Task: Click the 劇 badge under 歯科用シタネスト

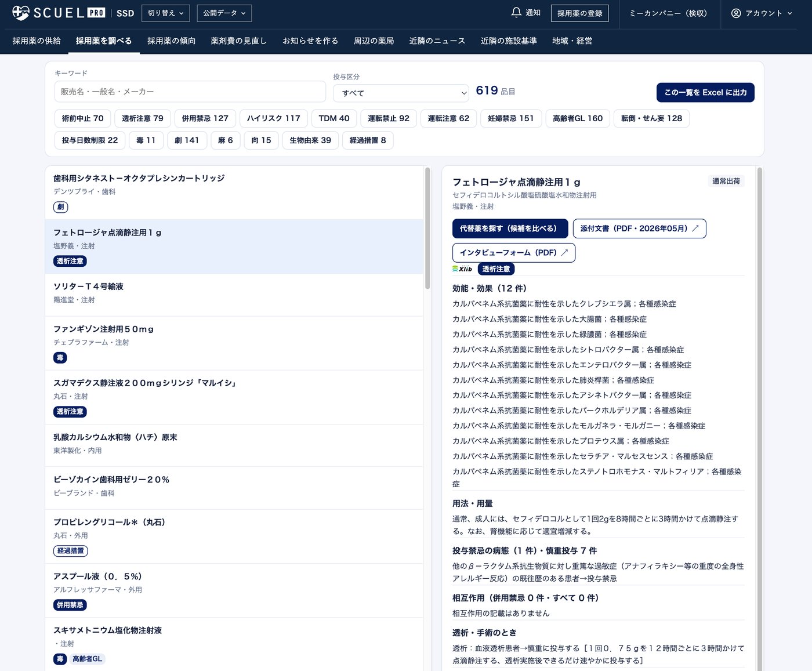Action: click(x=61, y=207)
